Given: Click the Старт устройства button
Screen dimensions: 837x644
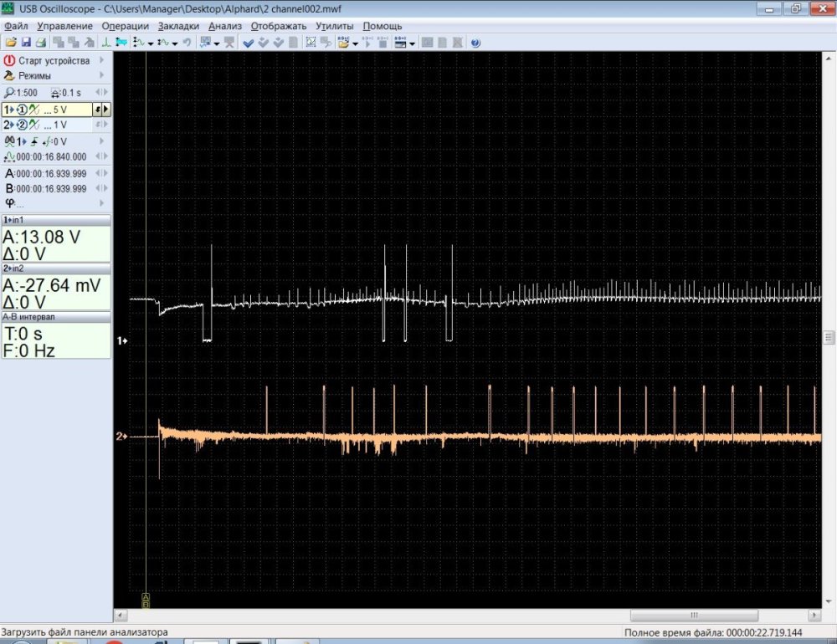Looking at the screenshot, I should coord(54,60).
